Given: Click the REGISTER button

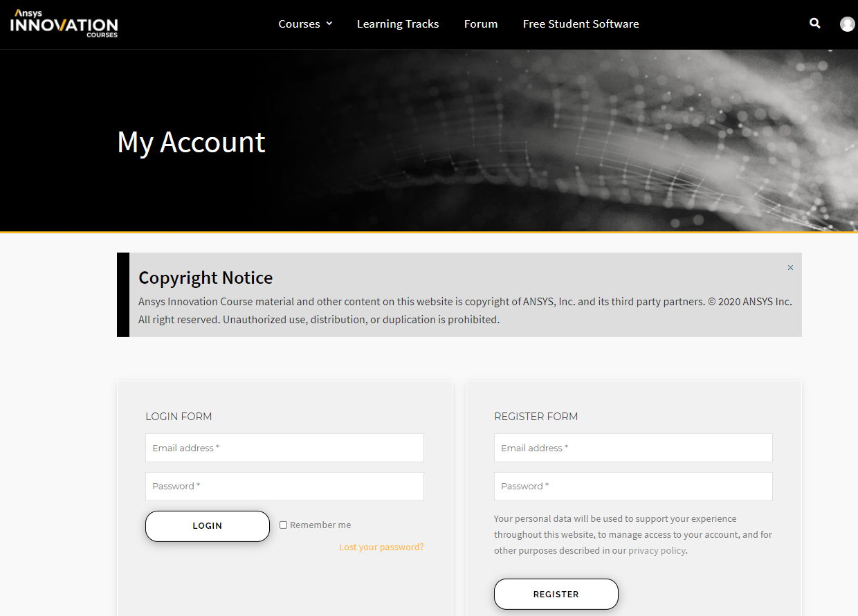Looking at the screenshot, I should click(556, 595).
